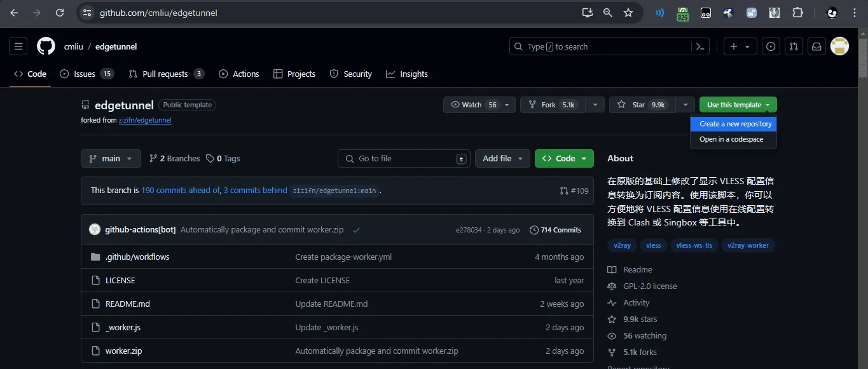
Task: Expand the Fork options dropdown arrow
Action: pos(595,105)
